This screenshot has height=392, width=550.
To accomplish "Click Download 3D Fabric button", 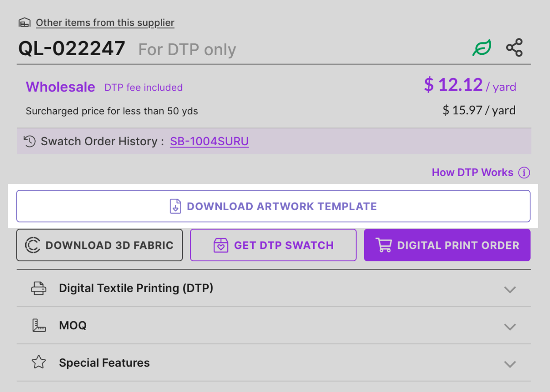I will (x=99, y=245).
